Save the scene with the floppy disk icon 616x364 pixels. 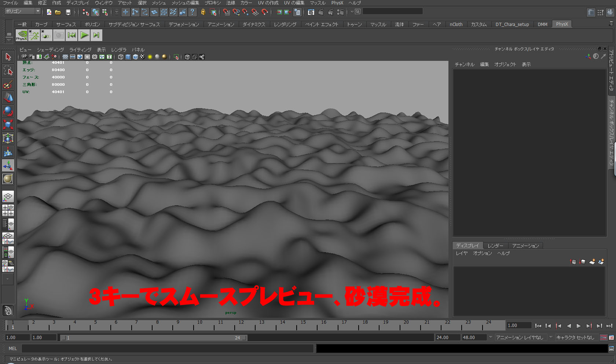point(68,12)
